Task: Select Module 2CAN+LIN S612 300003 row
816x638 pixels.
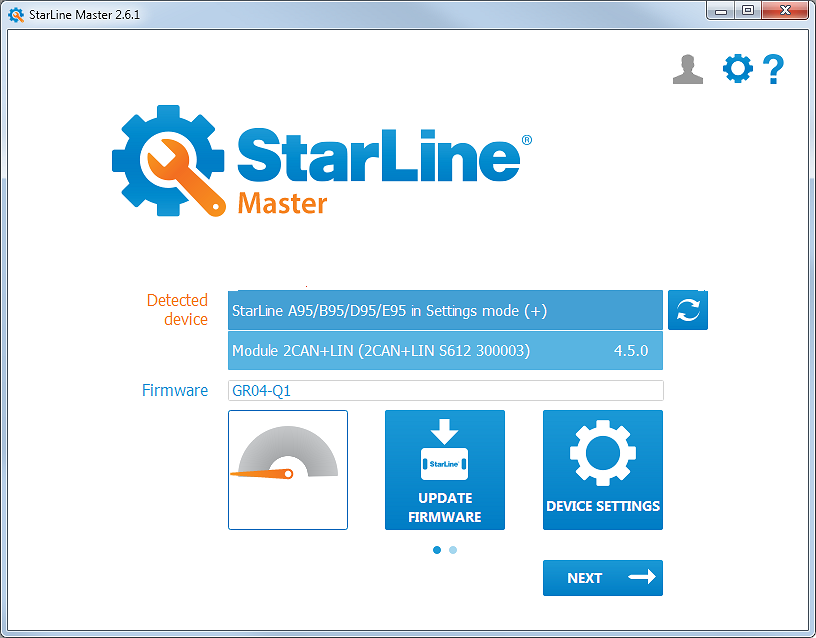Action: point(445,350)
